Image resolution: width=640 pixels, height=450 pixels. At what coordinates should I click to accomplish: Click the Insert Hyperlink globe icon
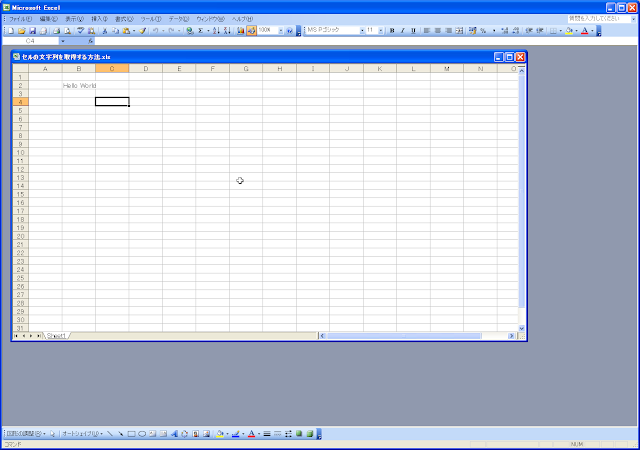[x=189, y=31]
